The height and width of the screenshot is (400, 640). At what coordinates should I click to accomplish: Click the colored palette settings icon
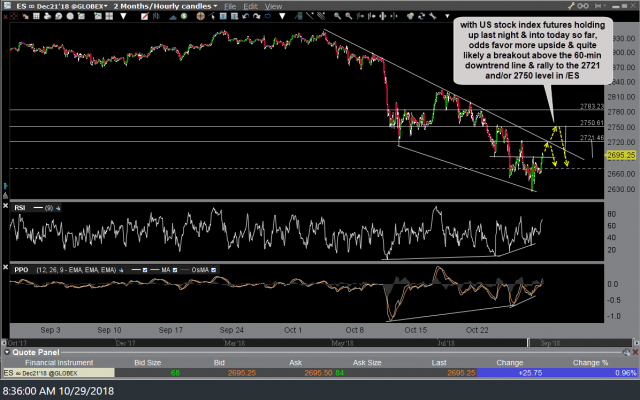point(410,16)
